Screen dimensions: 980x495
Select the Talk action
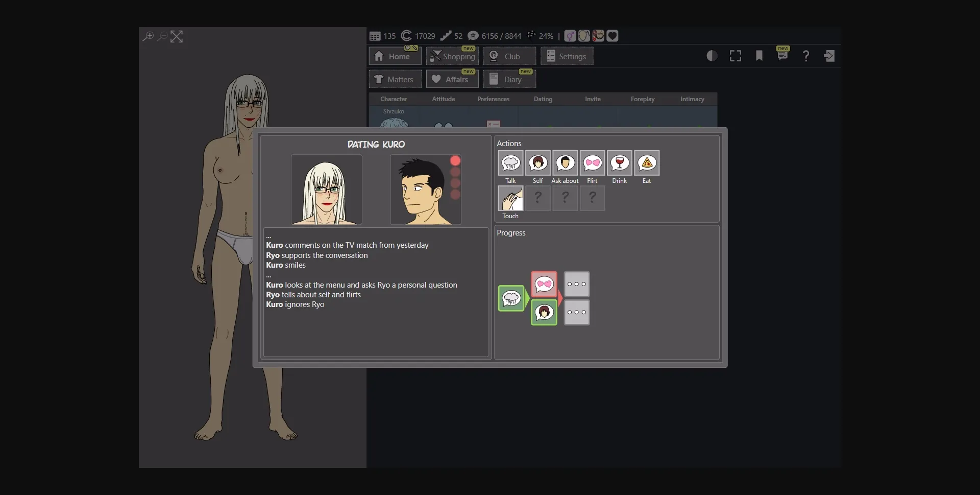pos(510,163)
